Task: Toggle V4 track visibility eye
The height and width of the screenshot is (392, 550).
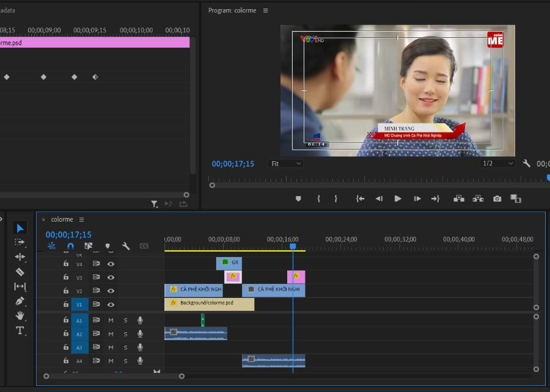Action: click(x=111, y=264)
